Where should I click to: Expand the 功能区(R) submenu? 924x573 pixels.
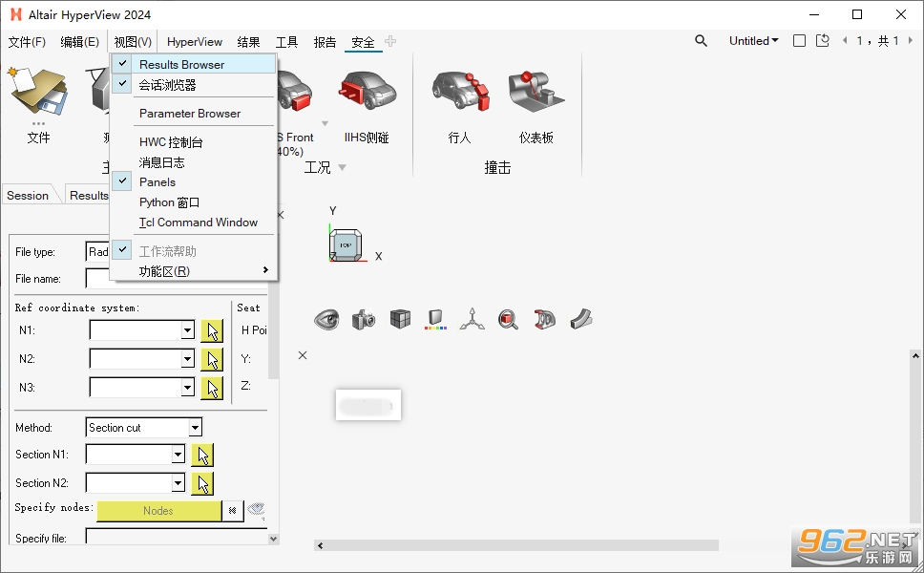coord(194,271)
